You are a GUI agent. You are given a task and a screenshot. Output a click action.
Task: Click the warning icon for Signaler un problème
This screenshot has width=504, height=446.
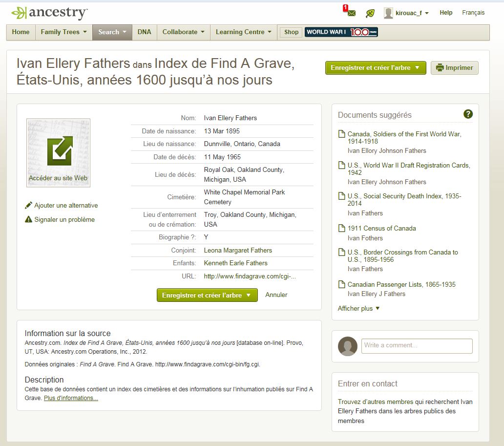tap(28, 219)
